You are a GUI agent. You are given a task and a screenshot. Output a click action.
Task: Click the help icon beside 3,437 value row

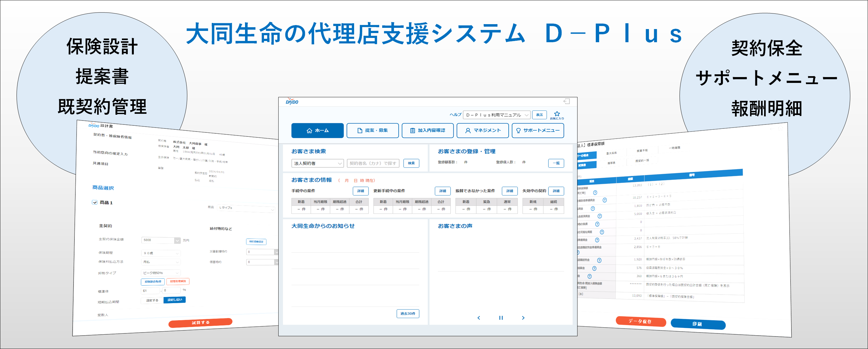(x=597, y=240)
